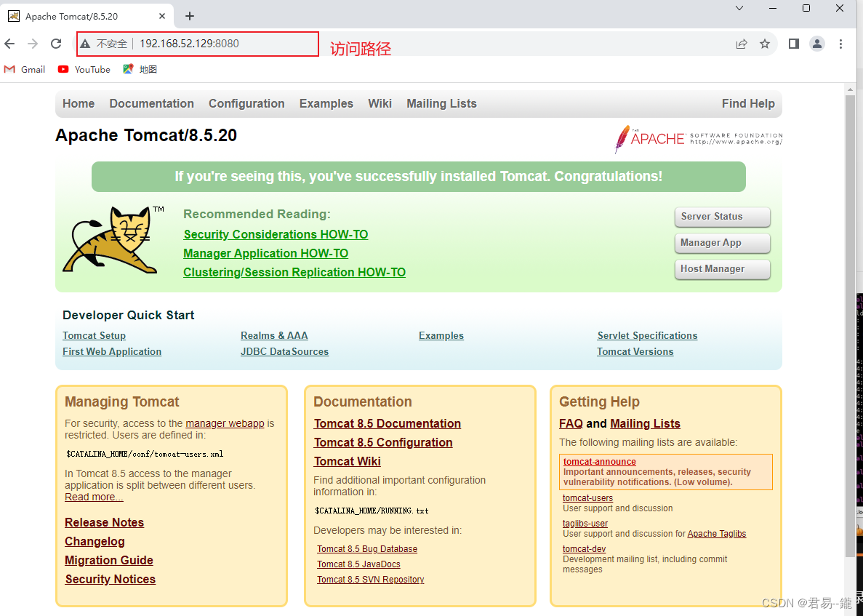Image resolution: width=863 pixels, height=616 pixels.
Task: Open the taglibs-user mailing list link
Action: 585,524
